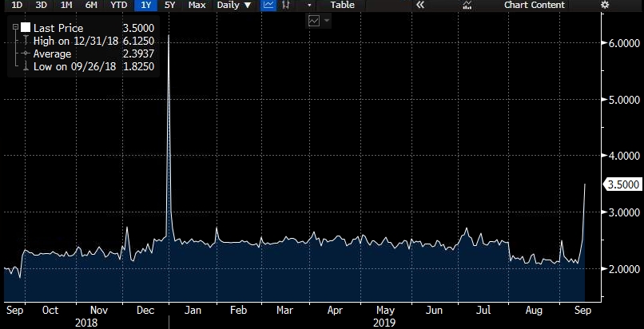Select the 1D time range
644x329 pixels.
click(x=15, y=6)
